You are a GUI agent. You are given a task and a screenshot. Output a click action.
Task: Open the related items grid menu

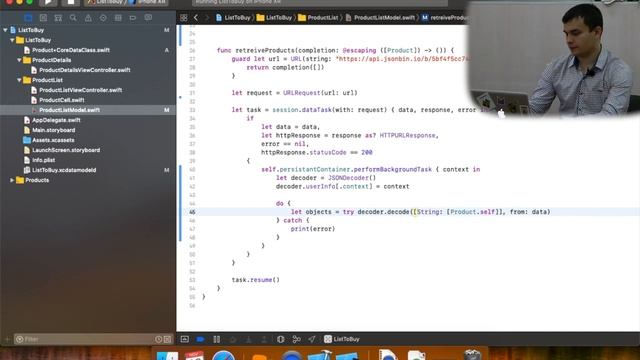[184, 18]
